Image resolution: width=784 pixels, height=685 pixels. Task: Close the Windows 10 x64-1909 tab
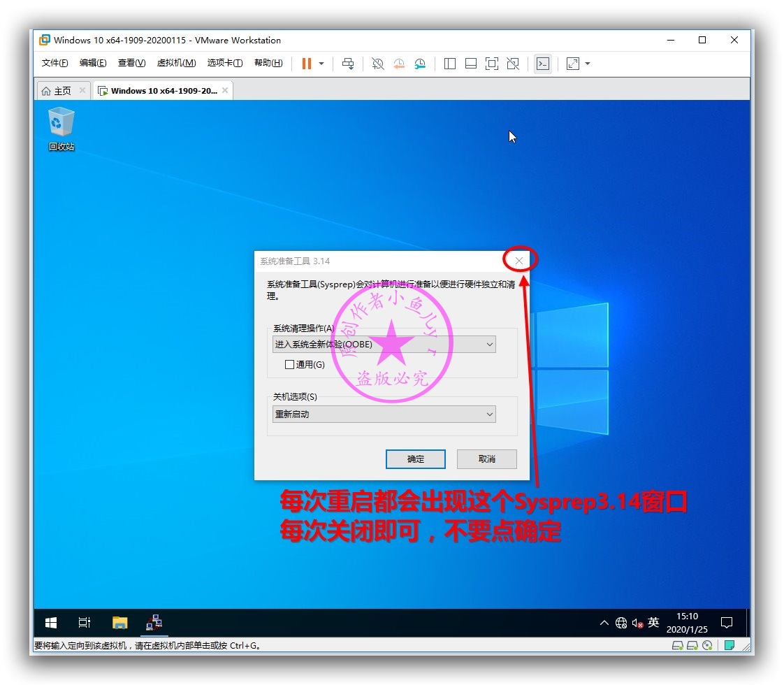pyautogui.click(x=225, y=90)
